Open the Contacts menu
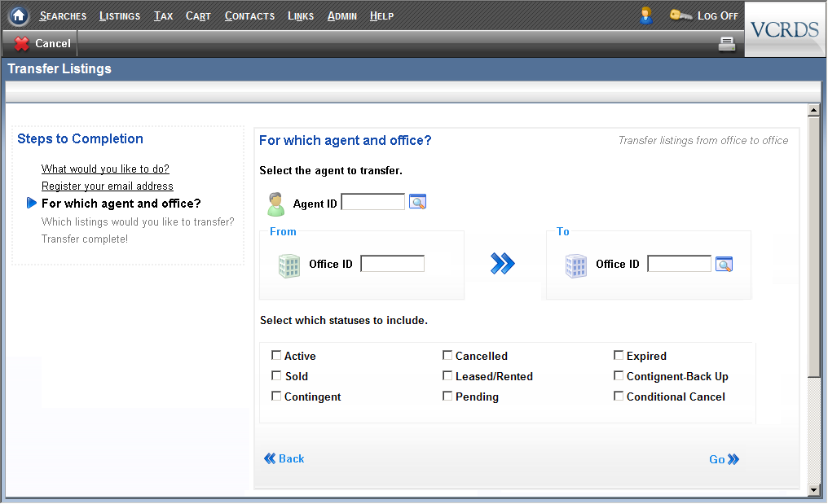This screenshot has height=504, width=828. click(x=249, y=15)
